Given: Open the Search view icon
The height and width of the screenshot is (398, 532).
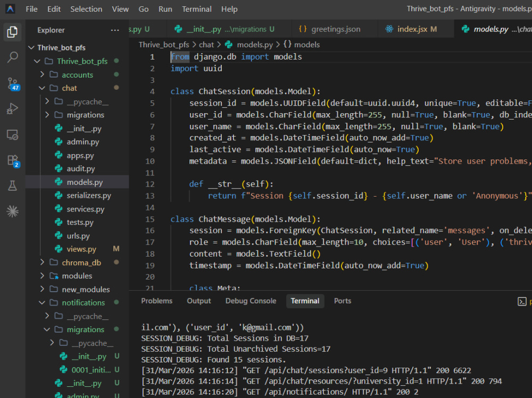Looking at the screenshot, I should 12,57.
